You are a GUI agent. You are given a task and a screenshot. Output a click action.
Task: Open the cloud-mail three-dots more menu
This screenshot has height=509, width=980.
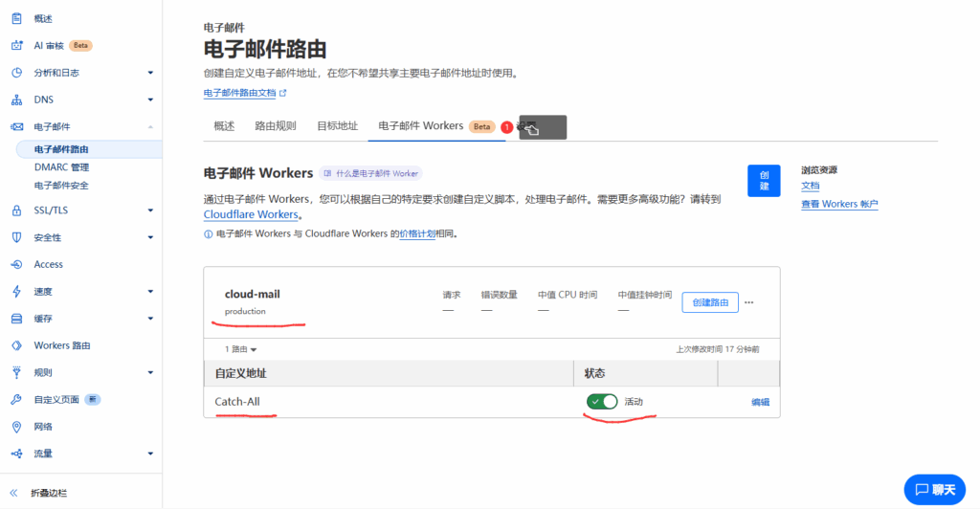[x=749, y=302]
